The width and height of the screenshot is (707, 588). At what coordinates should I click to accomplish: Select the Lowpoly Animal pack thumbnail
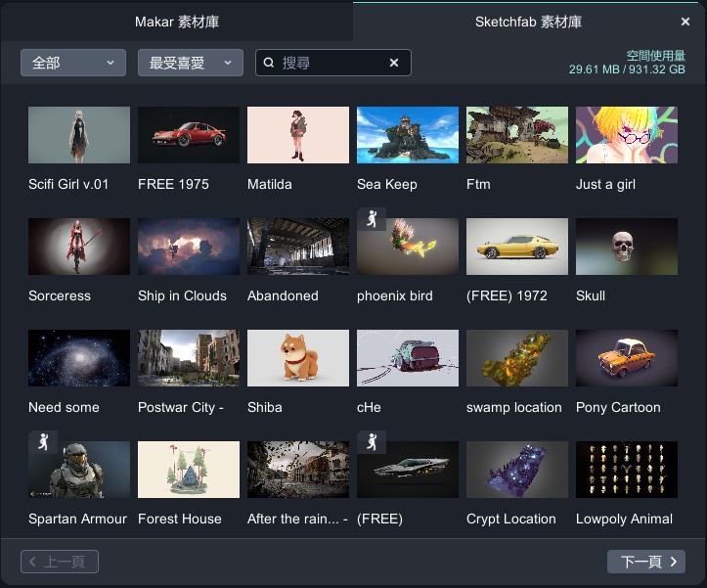[627, 470]
